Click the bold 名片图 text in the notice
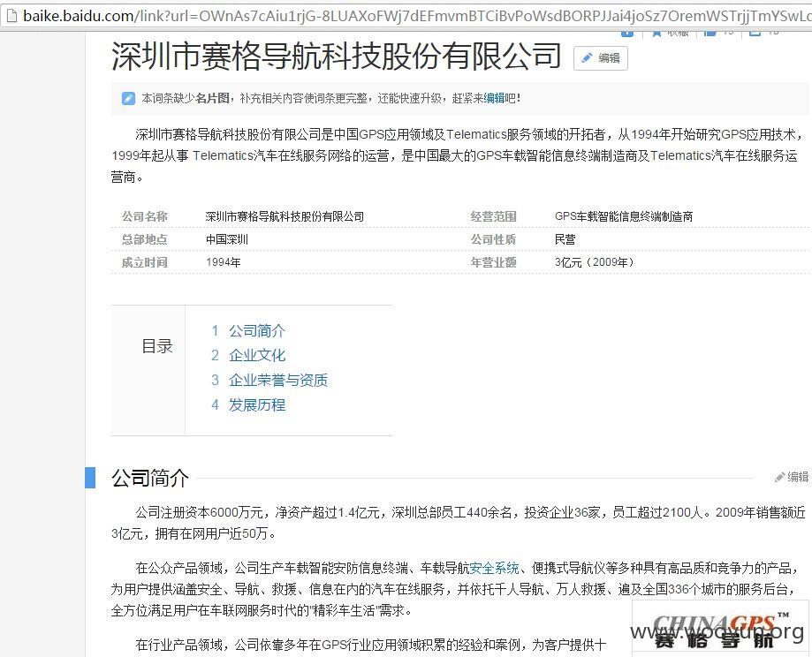The width and height of the screenshot is (812, 657). click(x=212, y=98)
